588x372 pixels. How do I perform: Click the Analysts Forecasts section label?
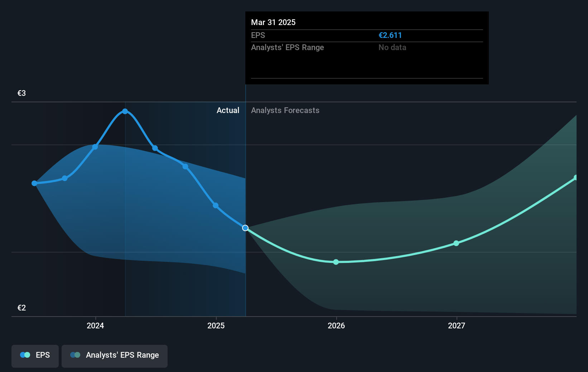point(285,110)
